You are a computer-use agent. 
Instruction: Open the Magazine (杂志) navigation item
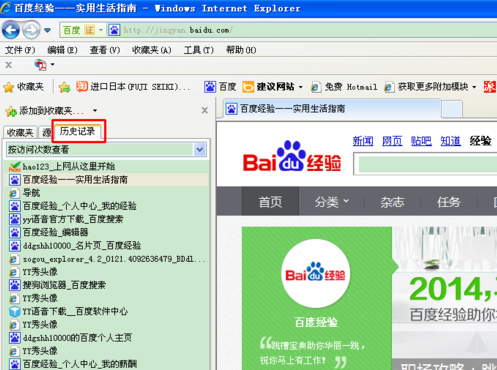point(392,202)
